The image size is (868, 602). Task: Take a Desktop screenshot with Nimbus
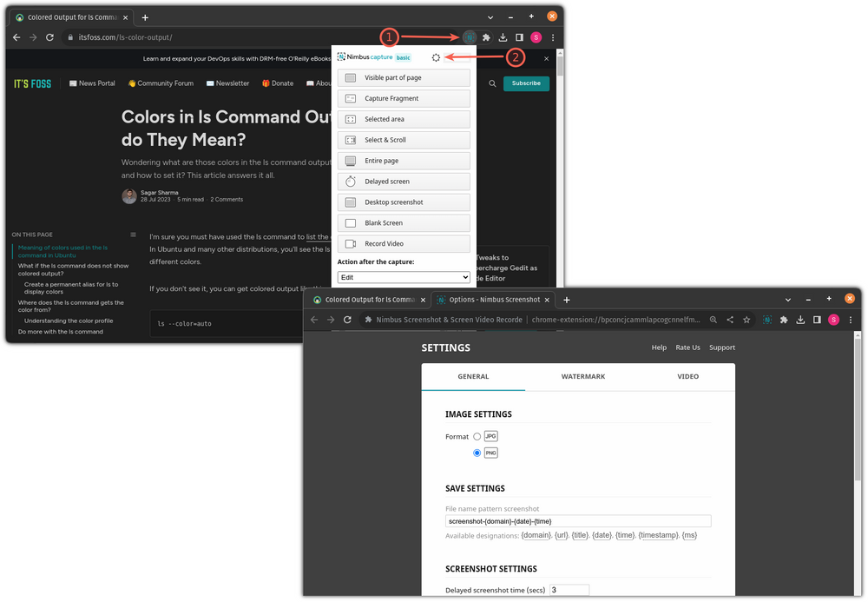point(403,202)
